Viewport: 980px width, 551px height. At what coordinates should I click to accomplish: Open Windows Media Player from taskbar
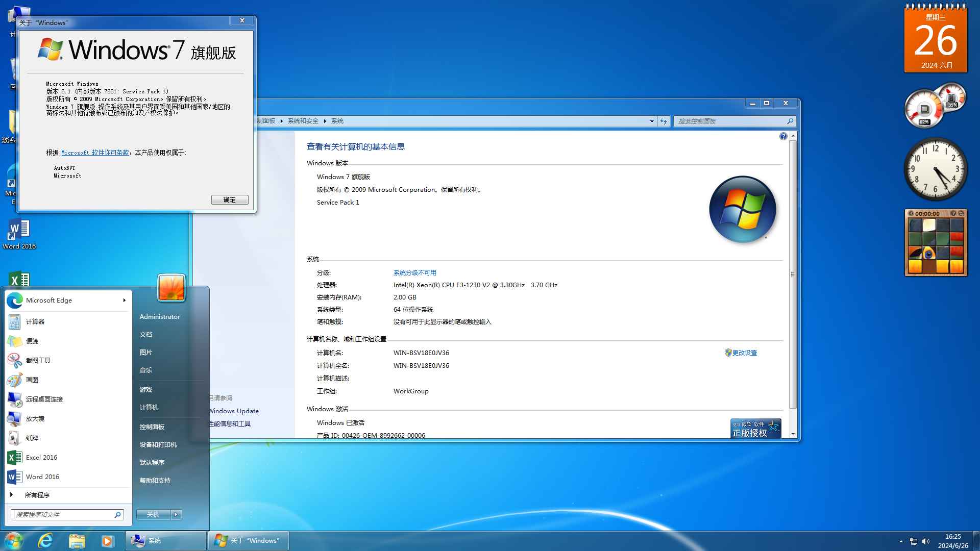point(107,541)
